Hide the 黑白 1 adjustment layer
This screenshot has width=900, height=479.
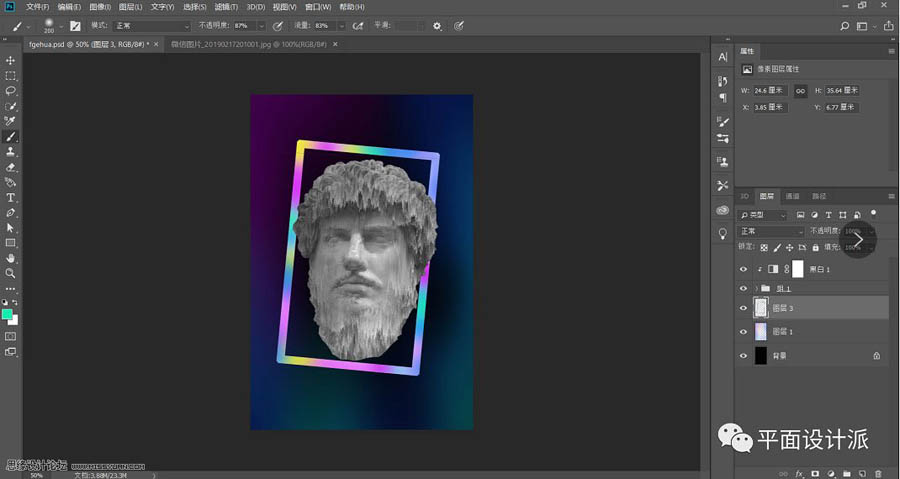(x=743, y=269)
